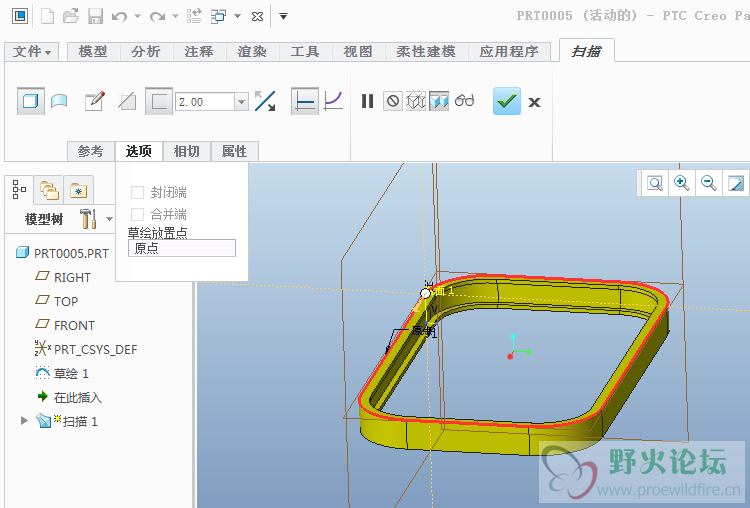This screenshot has height=508, width=750.
Task: Open the 参考 panel tab
Action: click(x=90, y=151)
